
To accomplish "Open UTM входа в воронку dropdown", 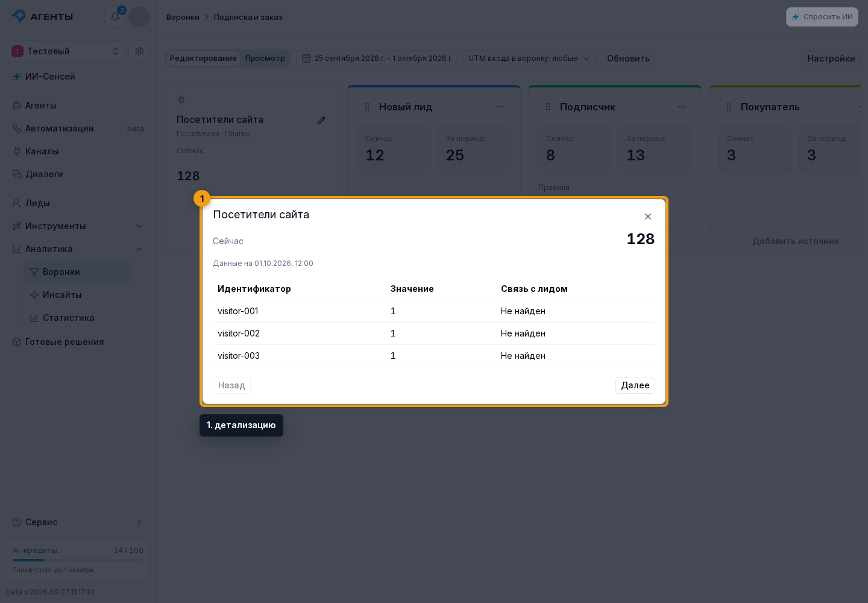I will pos(530,58).
